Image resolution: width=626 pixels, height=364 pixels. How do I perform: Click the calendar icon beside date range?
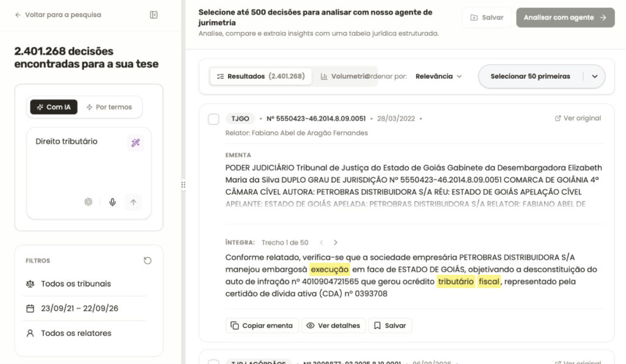30,308
